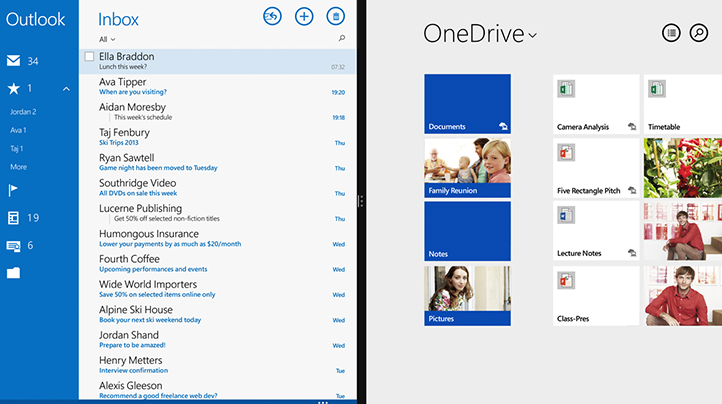The image size is (722, 404).
Task: Click More under favorite people
Action: [x=19, y=167]
